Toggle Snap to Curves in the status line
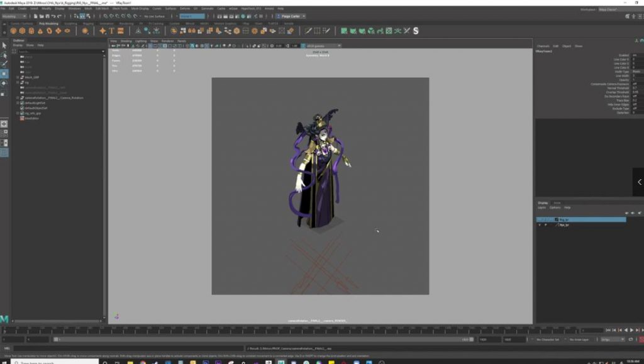The width and height of the screenshot is (644, 364). coord(111,16)
